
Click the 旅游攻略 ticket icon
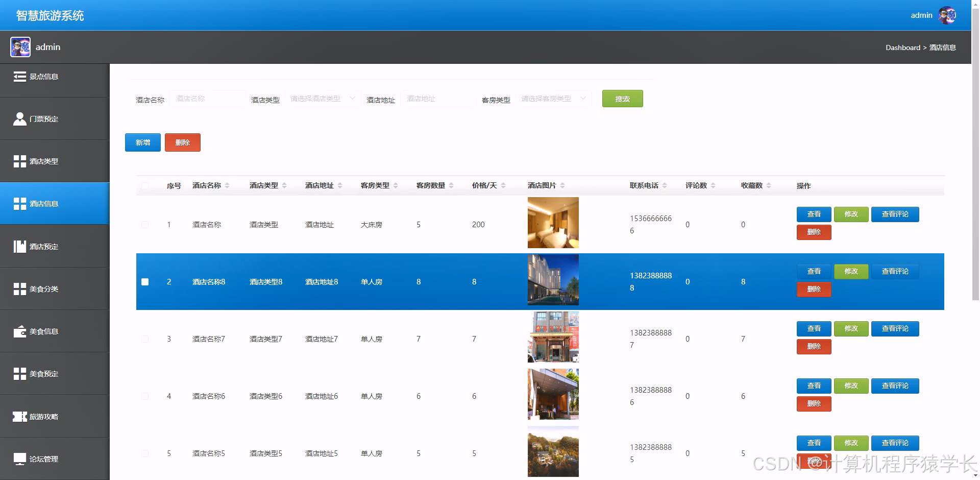tap(19, 417)
